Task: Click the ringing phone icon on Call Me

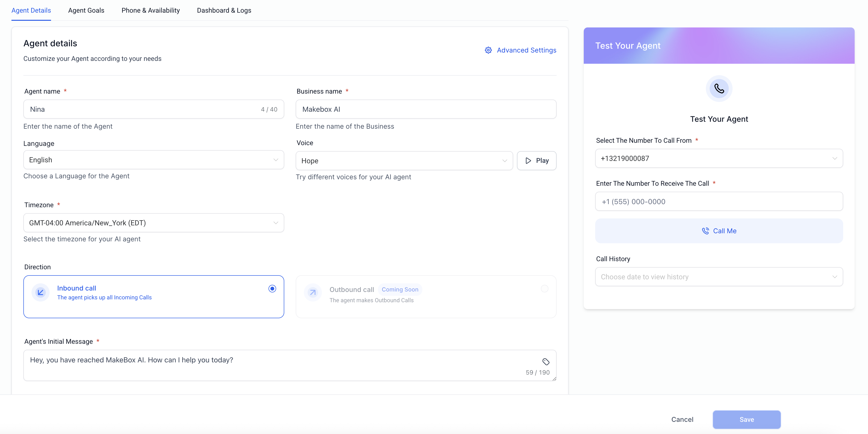Action: click(705, 231)
